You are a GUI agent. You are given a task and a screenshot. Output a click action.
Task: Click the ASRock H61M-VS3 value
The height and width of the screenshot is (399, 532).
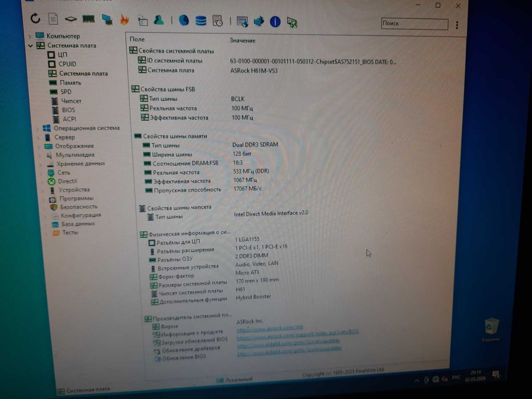click(254, 71)
